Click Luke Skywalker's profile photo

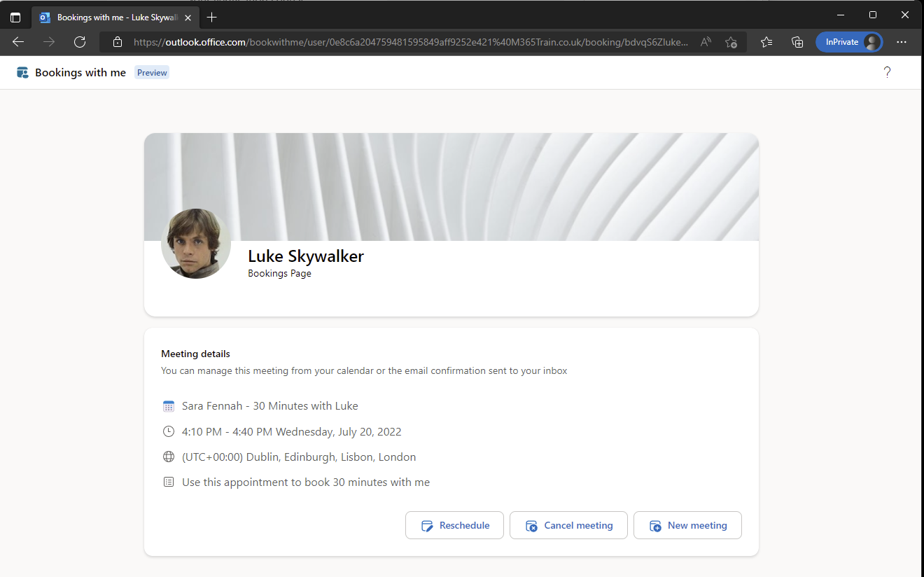[x=196, y=244]
